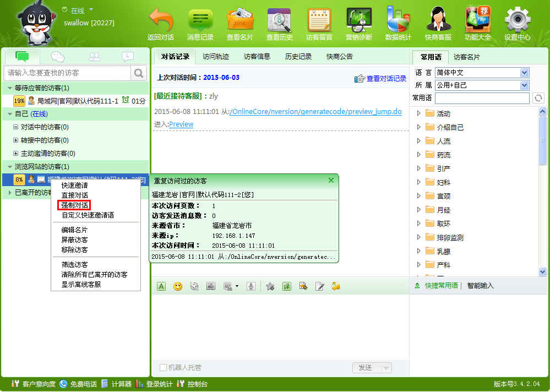
Task: Expand the 活动 folder in phrases tree
Action: coord(418,113)
